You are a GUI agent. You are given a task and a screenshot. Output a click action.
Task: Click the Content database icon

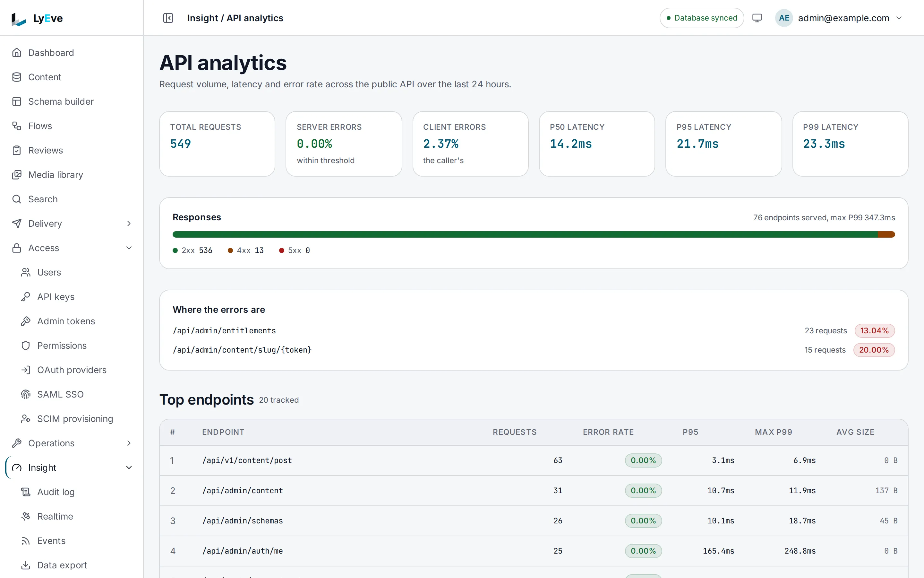click(x=16, y=77)
